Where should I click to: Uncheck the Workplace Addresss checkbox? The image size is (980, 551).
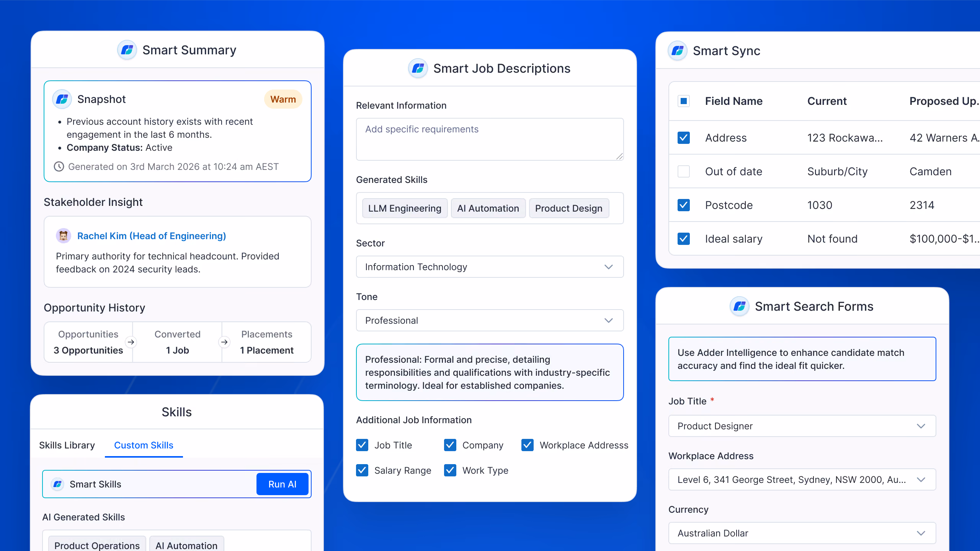pos(528,445)
